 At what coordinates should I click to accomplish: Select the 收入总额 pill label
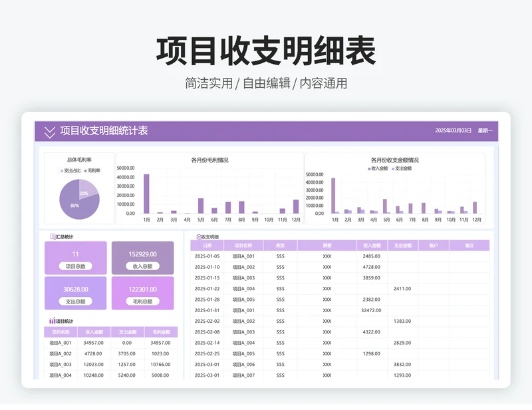(142, 266)
